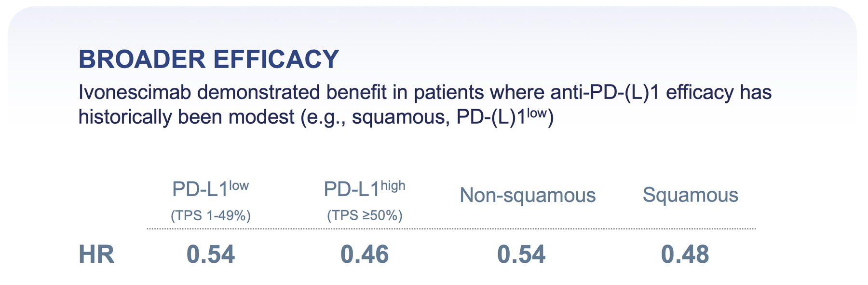868x285 pixels.
Task: Click the dotted divider line above values
Action: click(451, 228)
